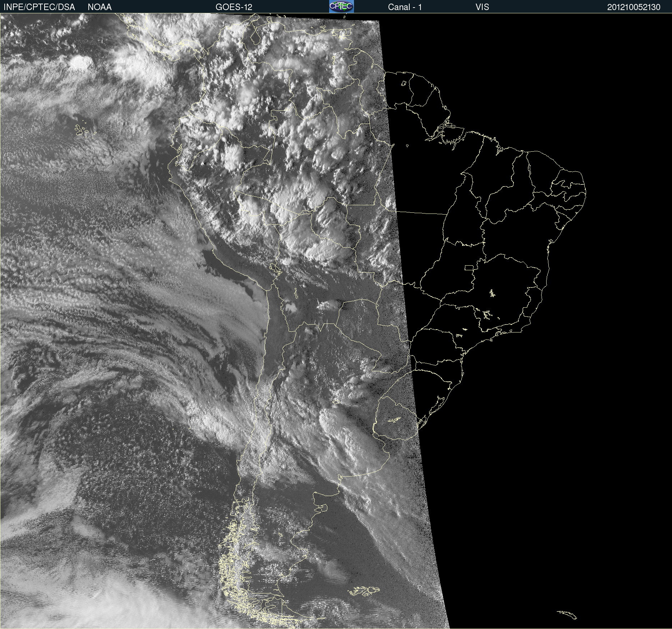The height and width of the screenshot is (629, 672).
Task: Click the NOAA label in the header
Action: tap(100, 7)
